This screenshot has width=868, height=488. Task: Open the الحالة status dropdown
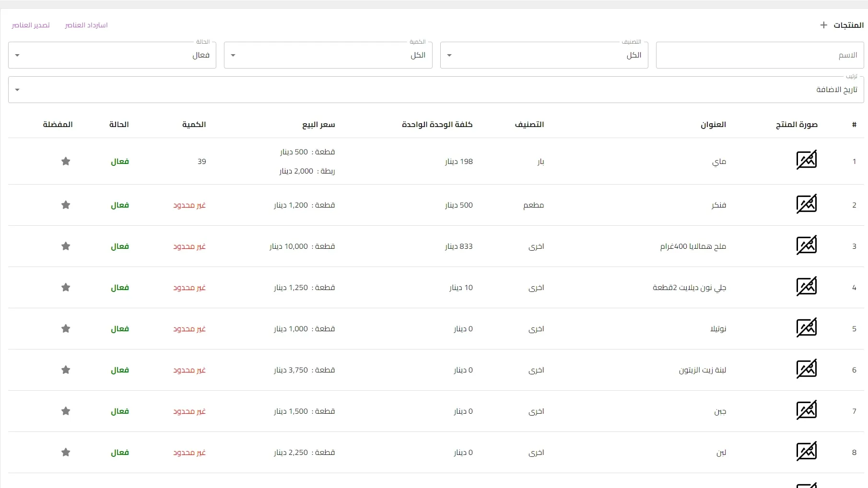click(112, 55)
